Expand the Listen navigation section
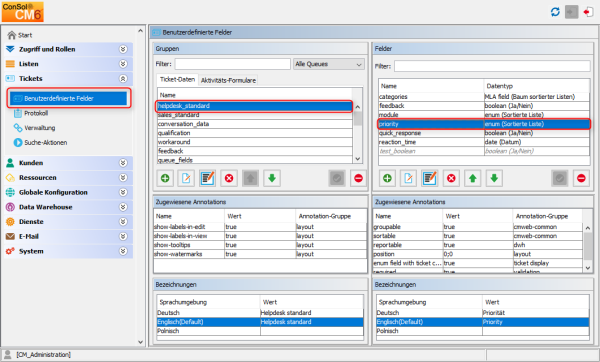 [123, 64]
